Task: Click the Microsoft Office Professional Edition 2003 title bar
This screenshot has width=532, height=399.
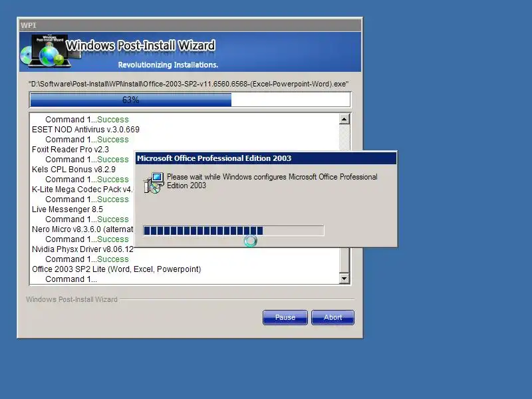Action: pyautogui.click(x=265, y=158)
